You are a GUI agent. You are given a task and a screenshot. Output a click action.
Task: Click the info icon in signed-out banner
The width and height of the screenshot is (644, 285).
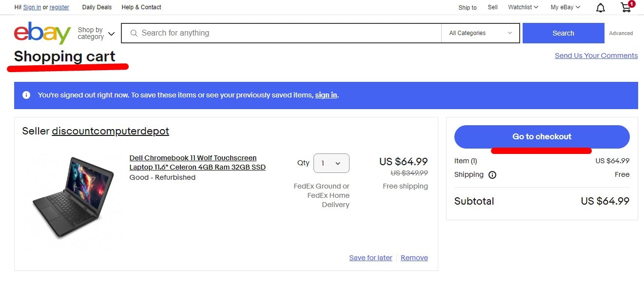click(26, 95)
